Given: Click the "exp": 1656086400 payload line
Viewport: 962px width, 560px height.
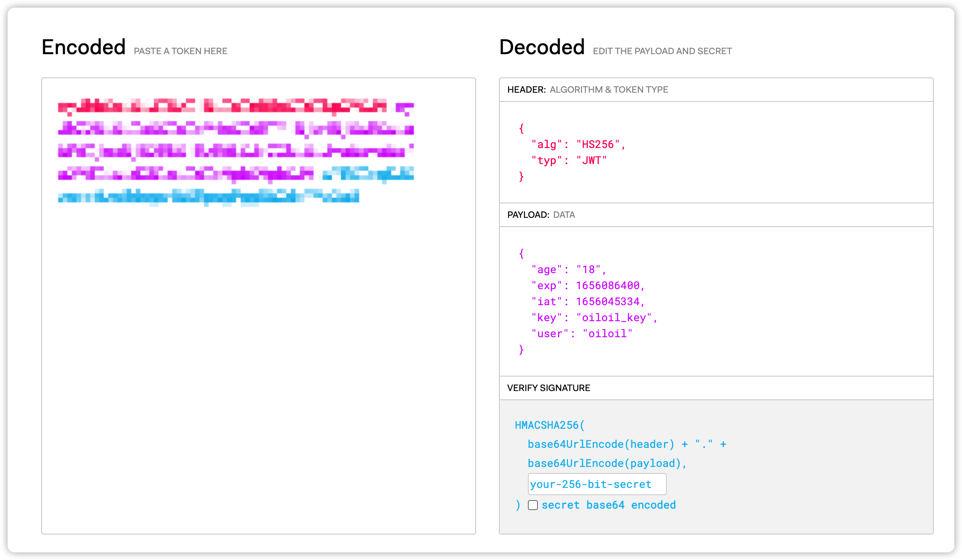Looking at the screenshot, I should (x=588, y=286).
